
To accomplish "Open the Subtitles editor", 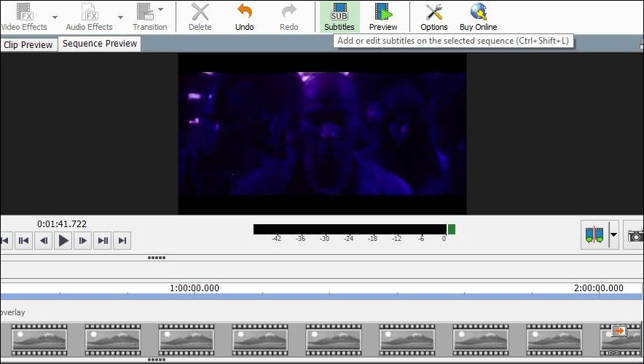I will (x=339, y=17).
